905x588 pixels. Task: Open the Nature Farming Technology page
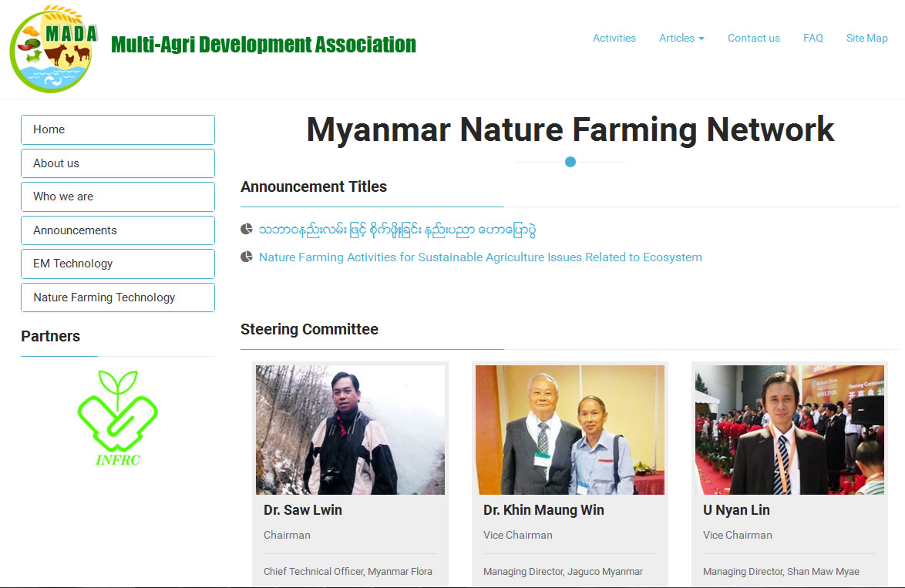point(117,297)
